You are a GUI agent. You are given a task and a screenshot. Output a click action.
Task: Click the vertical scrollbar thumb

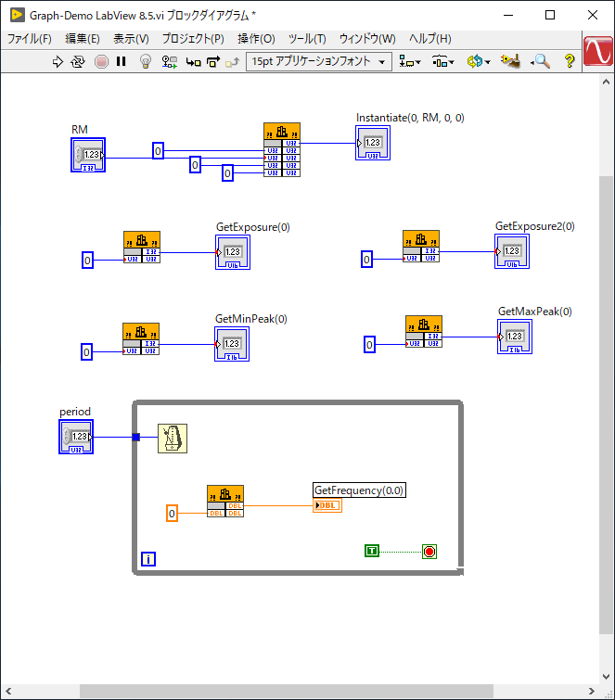(x=606, y=404)
